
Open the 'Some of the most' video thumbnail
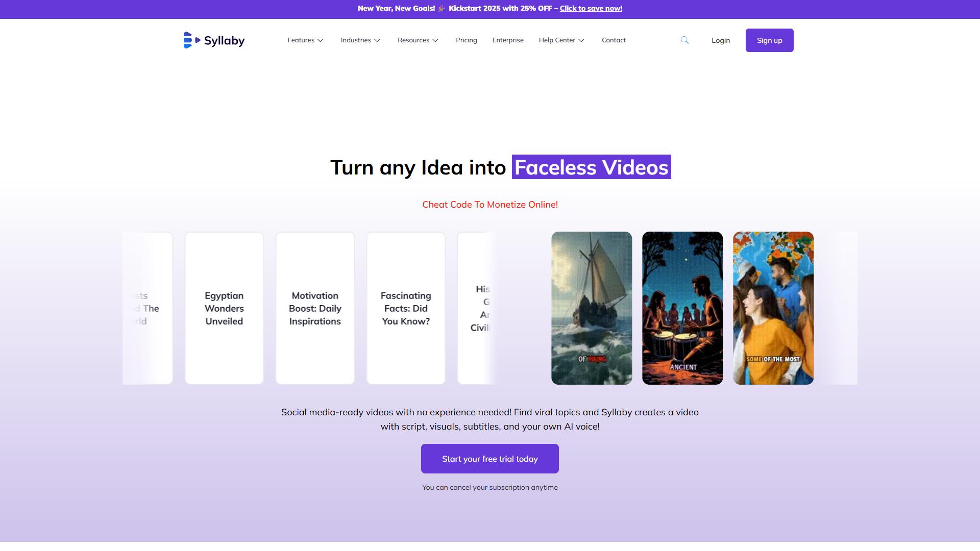coord(773,308)
